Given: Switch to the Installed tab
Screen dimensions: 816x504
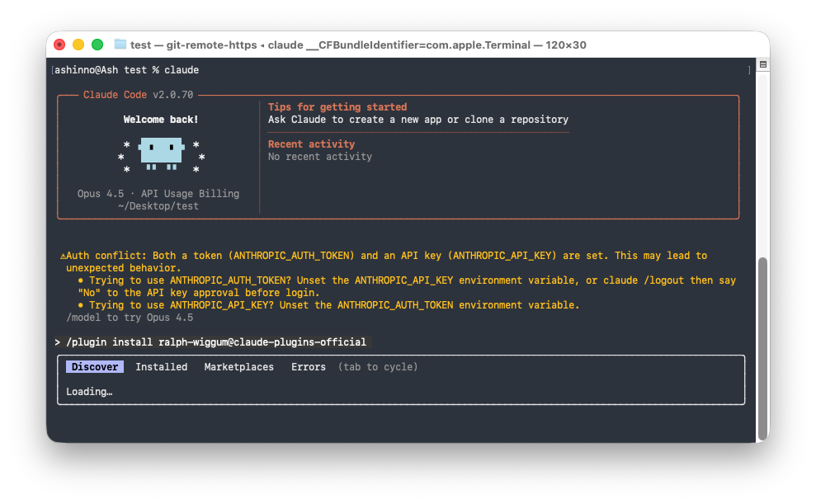Looking at the screenshot, I should pos(161,367).
